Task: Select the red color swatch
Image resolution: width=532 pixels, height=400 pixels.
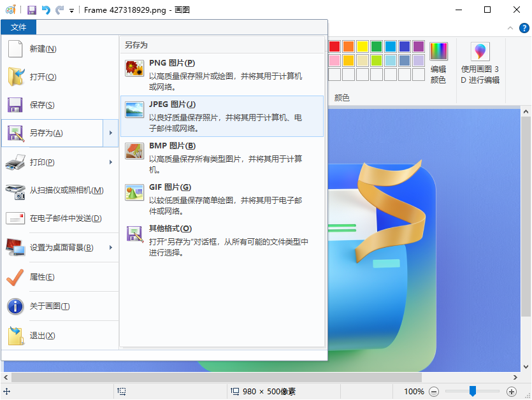Action: click(x=334, y=46)
